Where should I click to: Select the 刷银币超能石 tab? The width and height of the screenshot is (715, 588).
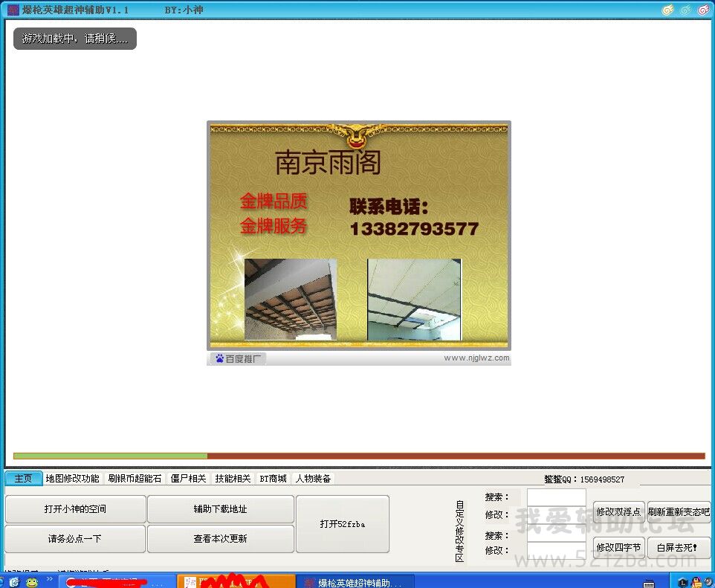tap(135, 479)
